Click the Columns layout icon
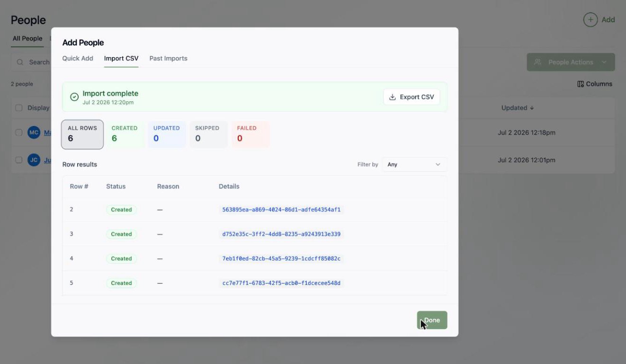The image size is (626, 364). (581, 84)
